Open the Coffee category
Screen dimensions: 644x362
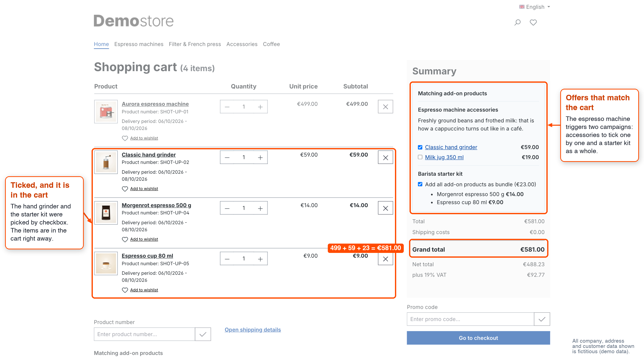[271, 44]
